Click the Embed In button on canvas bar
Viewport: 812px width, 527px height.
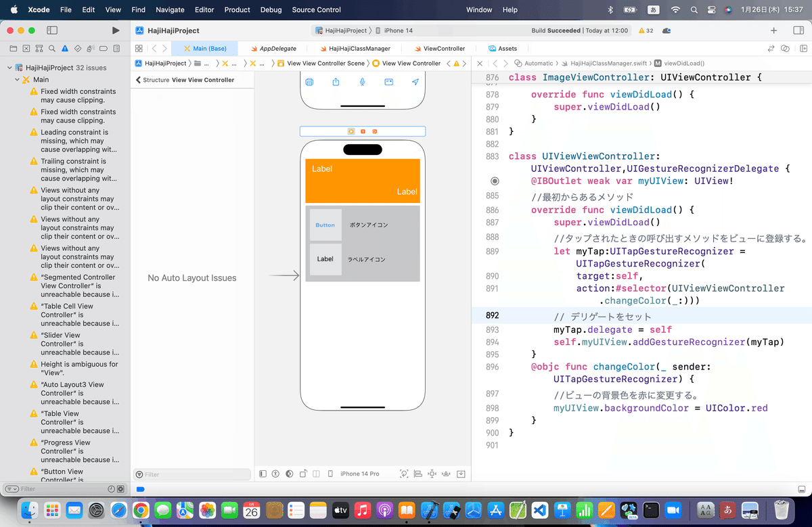click(x=461, y=474)
